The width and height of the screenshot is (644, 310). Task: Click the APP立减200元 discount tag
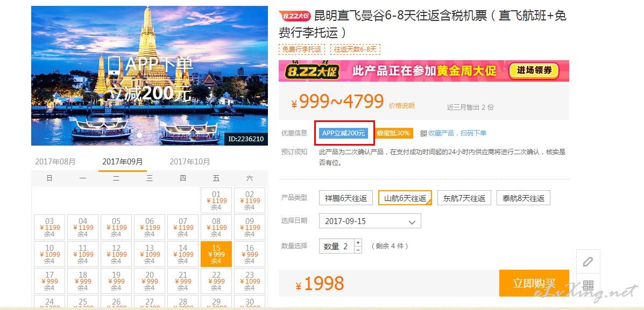343,133
